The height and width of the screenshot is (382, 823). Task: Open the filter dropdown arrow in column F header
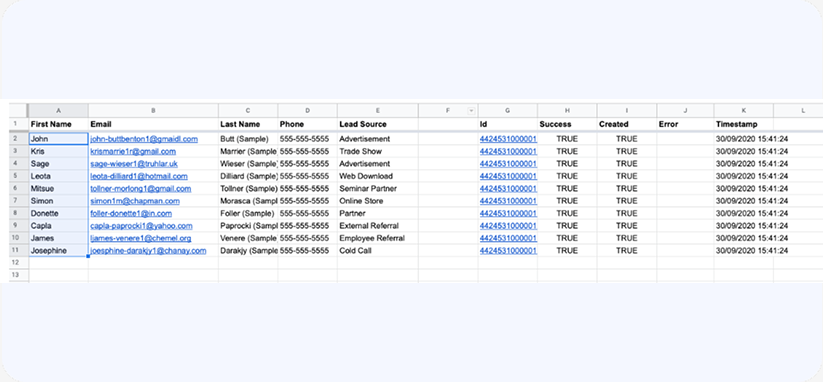(471, 111)
